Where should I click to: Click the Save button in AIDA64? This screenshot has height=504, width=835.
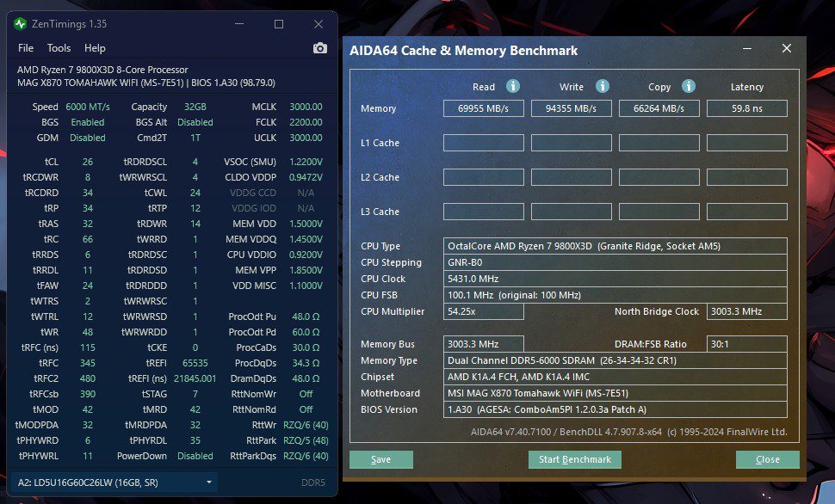coord(381,460)
